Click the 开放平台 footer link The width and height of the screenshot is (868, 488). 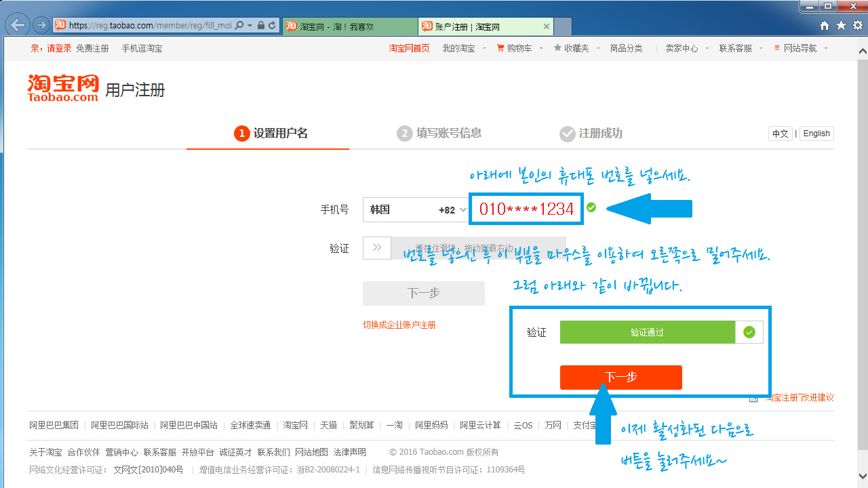(197, 452)
